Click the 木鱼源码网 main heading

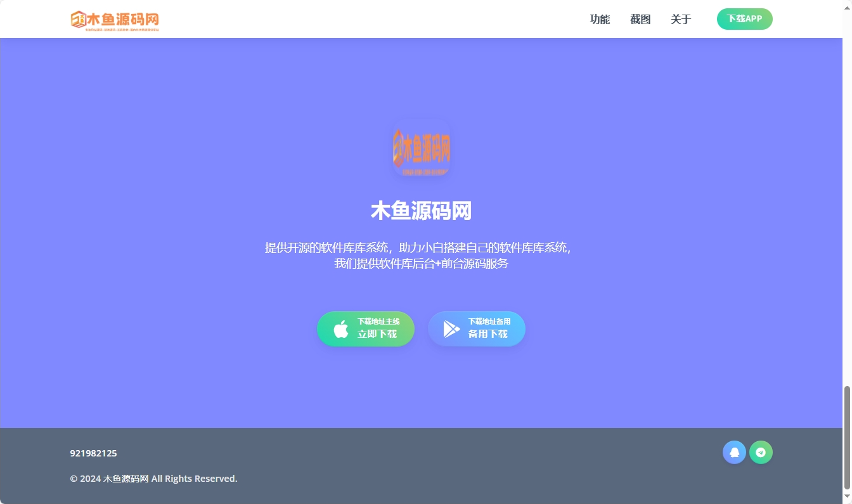(422, 211)
